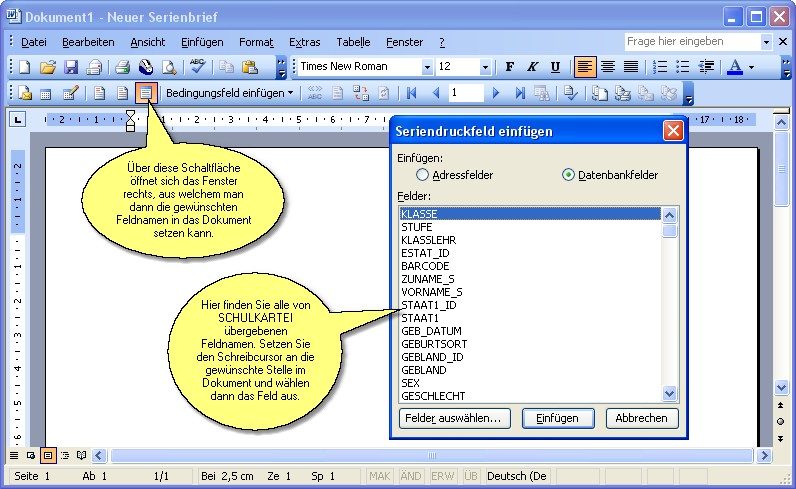Screen dimensions: 796x489
Task: Open the Einfügen menu
Action: [202, 42]
